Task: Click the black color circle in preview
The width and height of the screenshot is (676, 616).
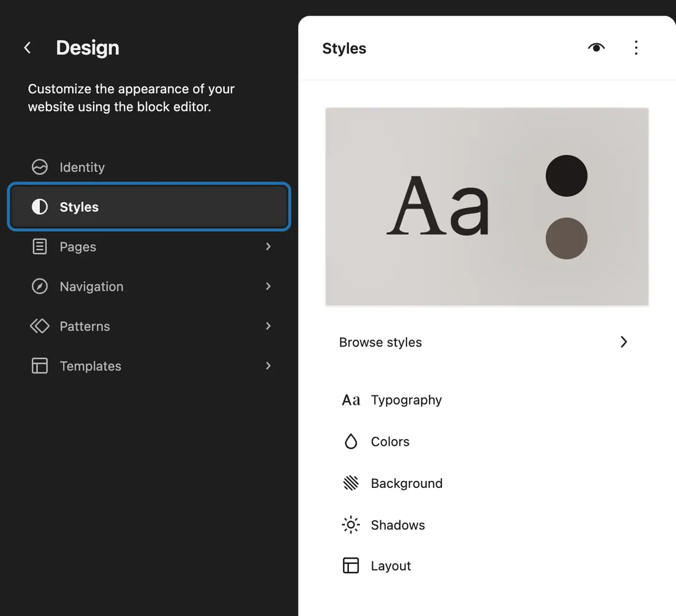Action: [567, 176]
